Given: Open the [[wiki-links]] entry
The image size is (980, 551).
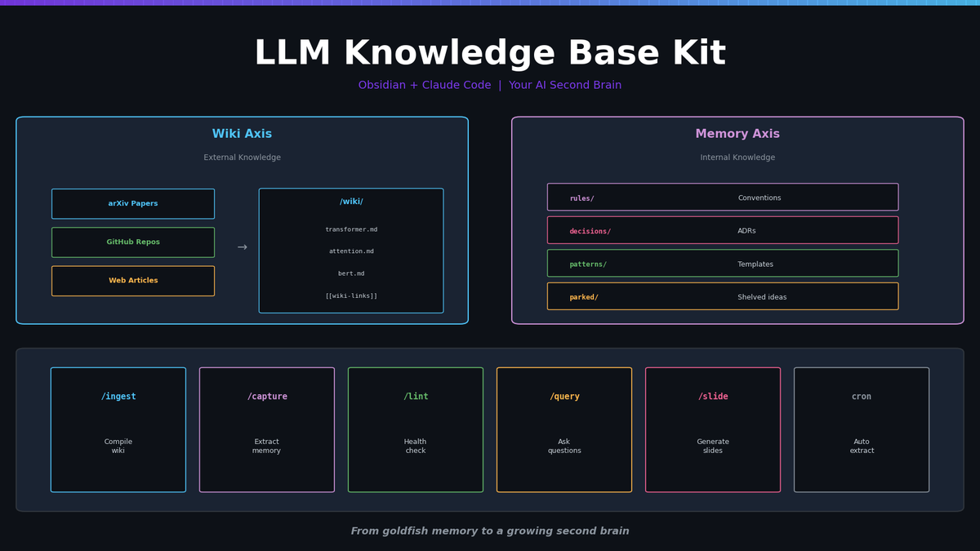Looking at the screenshot, I should click(x=350, y=295).
